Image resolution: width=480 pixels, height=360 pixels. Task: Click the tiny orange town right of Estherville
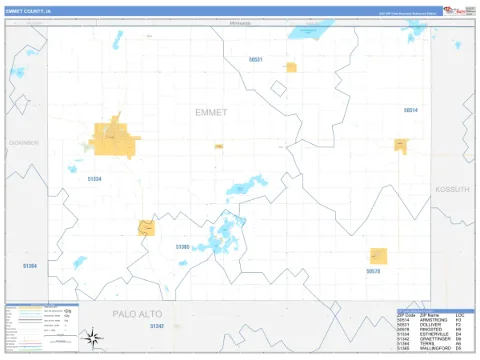219,146
